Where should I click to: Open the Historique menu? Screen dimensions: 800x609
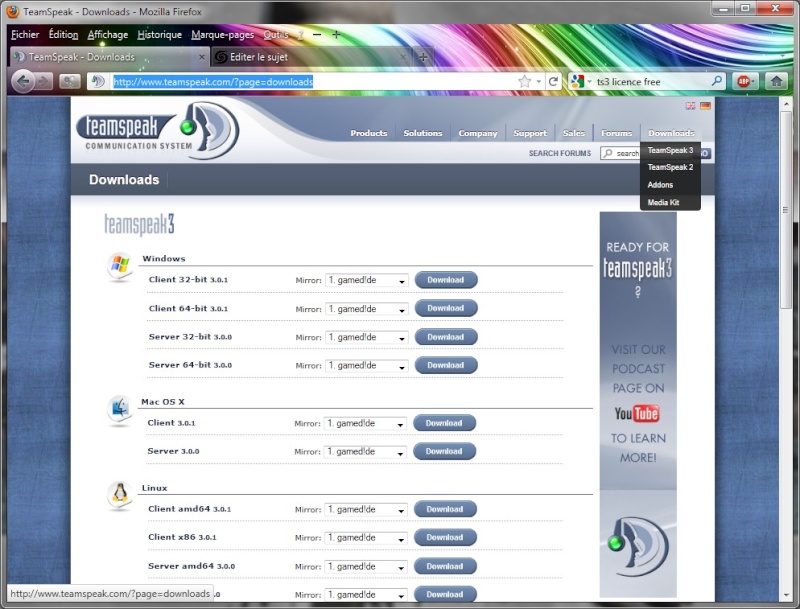click(x=160, y=34)
